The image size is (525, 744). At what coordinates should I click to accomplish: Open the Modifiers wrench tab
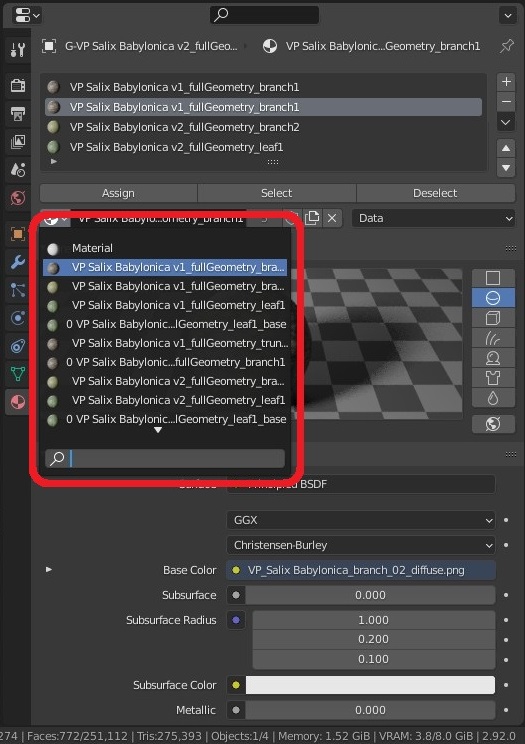click(18, 262)
